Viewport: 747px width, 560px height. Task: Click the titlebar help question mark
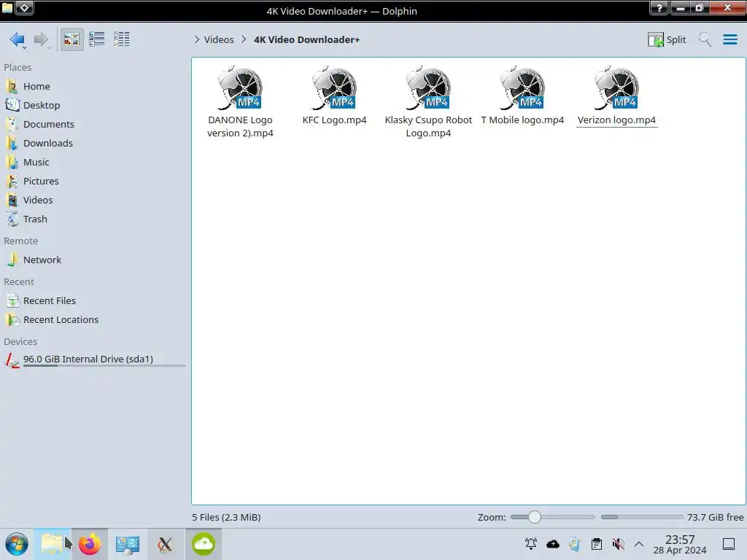(x=659, y=7)
